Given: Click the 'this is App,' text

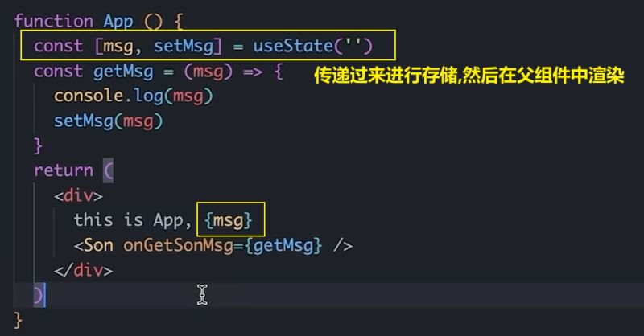Looking at the screenshot, I should 133,221.
